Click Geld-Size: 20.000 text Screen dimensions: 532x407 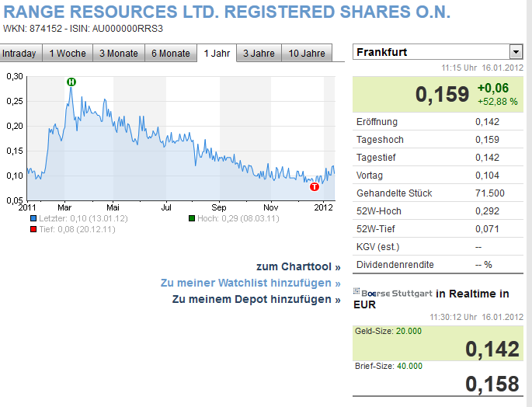tap(388, 331)
